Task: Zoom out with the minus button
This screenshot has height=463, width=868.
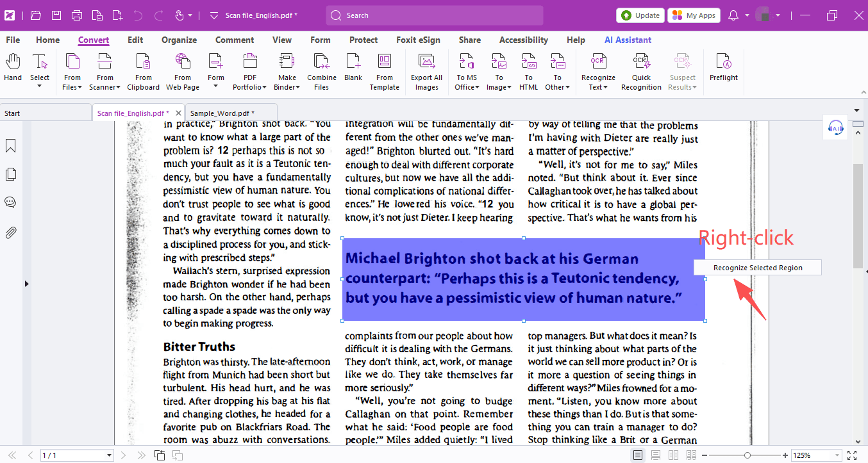Action: click(x=705, y=455)
